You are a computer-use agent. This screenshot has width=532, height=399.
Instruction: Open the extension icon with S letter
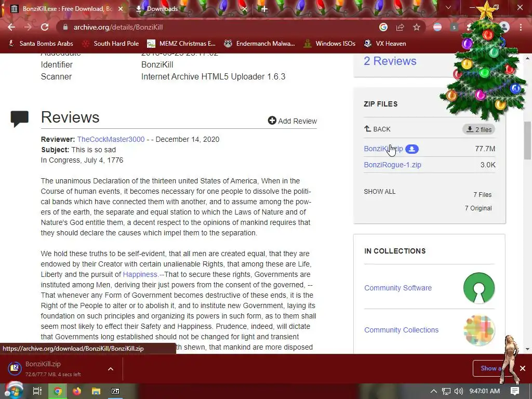click(x=454, y=27)
